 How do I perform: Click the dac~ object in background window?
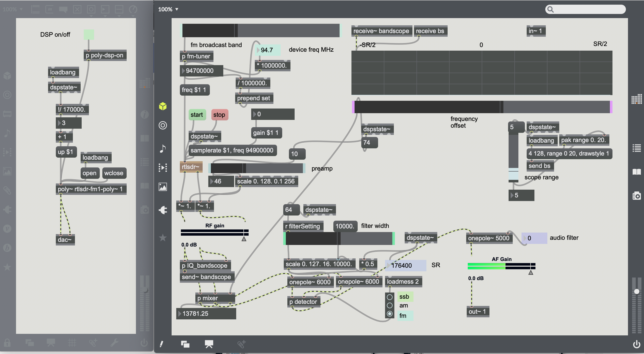pos(65,240)
